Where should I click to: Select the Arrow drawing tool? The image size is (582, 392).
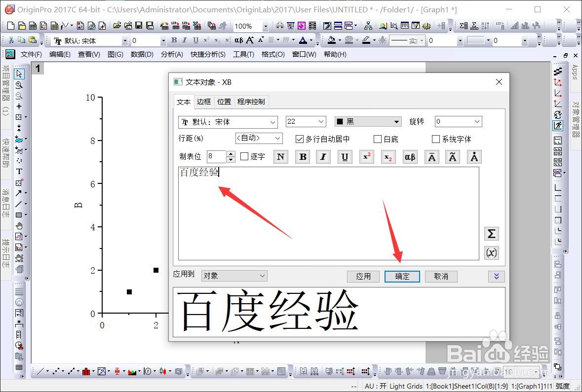pos(19,193)
